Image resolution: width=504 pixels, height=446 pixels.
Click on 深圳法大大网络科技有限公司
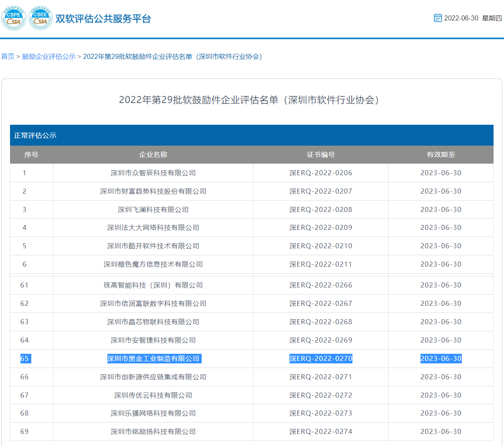pyautogui.click(x=153, y=227)
